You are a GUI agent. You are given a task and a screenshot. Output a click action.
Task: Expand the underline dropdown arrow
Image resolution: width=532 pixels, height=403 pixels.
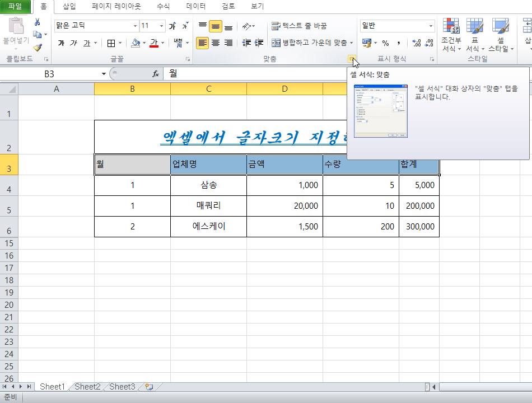coord(95,43)
